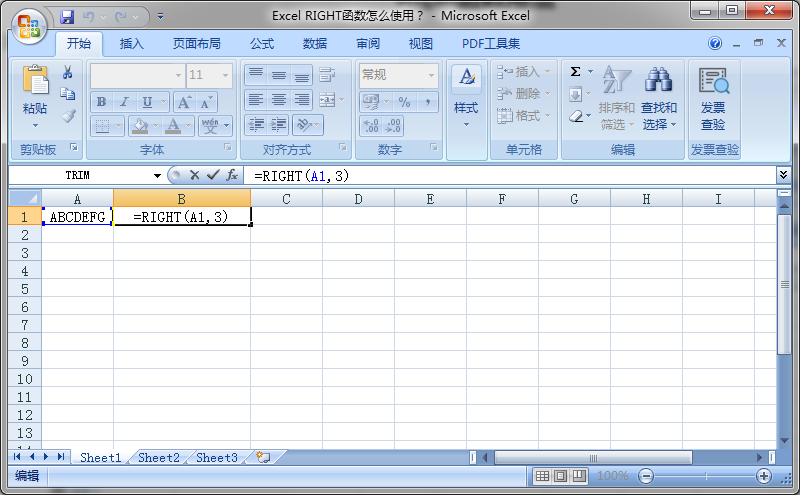Toggle Center alignment
Screen dimensions: 800x495
(x=279, y=100)
